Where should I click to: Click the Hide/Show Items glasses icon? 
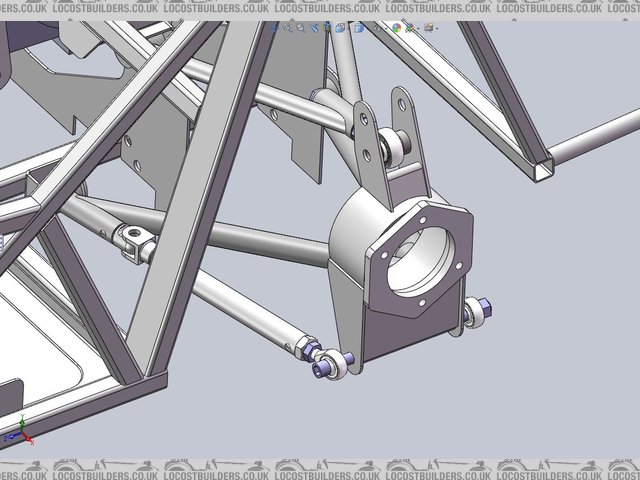pyautogui.click(x=377, y=29)
